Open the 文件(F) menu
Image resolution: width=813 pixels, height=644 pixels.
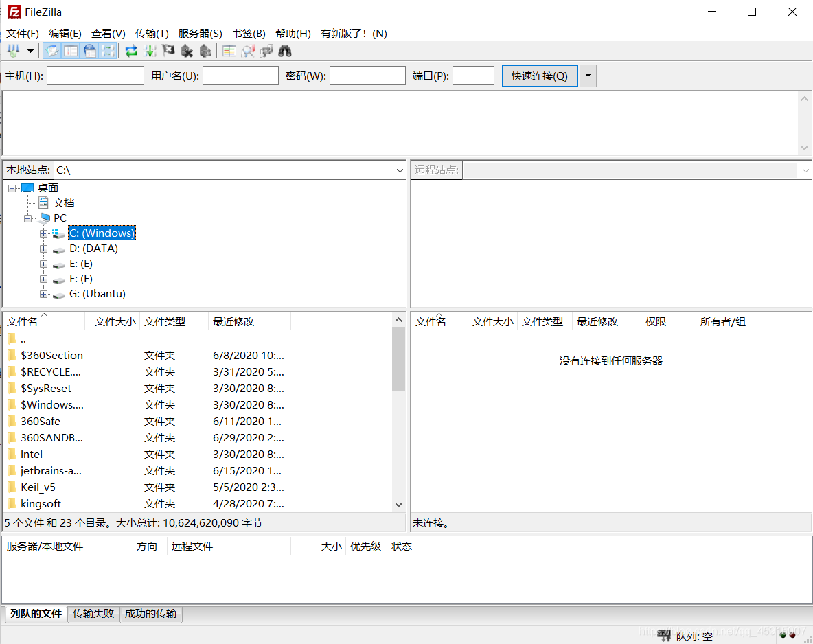[23, 33]
